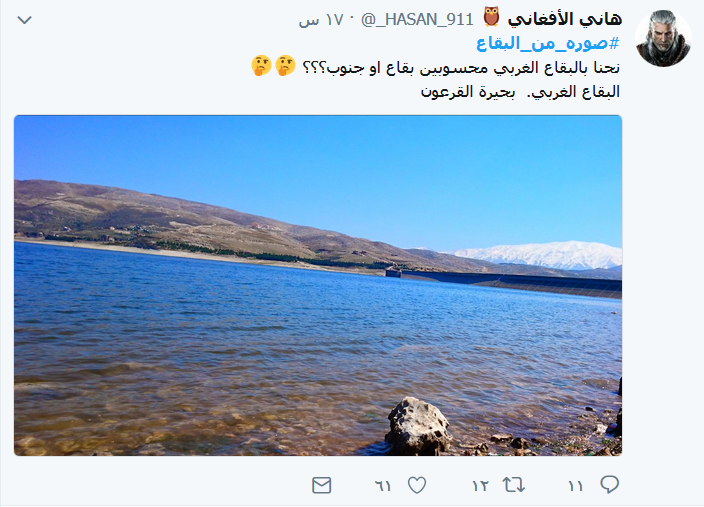Click the rock in the lake photo

418,426
